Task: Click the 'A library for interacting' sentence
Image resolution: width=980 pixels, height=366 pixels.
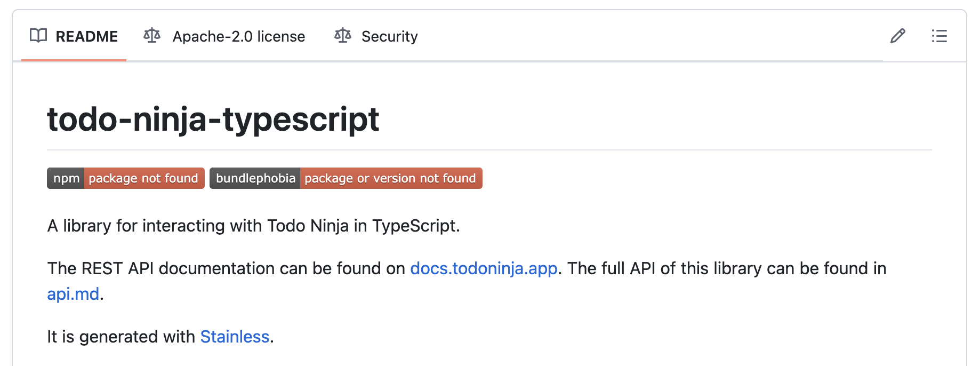Action: tap(253, 226)
